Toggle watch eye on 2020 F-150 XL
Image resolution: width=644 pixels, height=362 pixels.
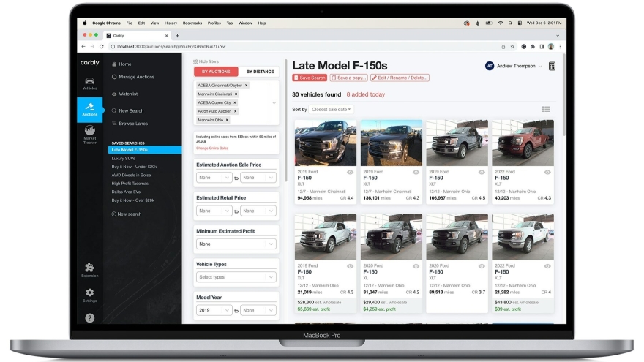coord(416,266)
